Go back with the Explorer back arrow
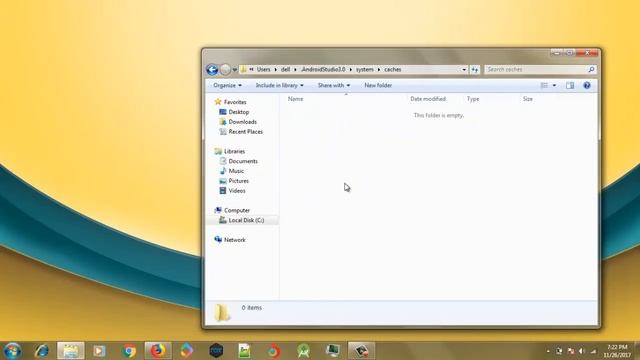Viewport: 640px width, 360px height. tap(212, 70)
